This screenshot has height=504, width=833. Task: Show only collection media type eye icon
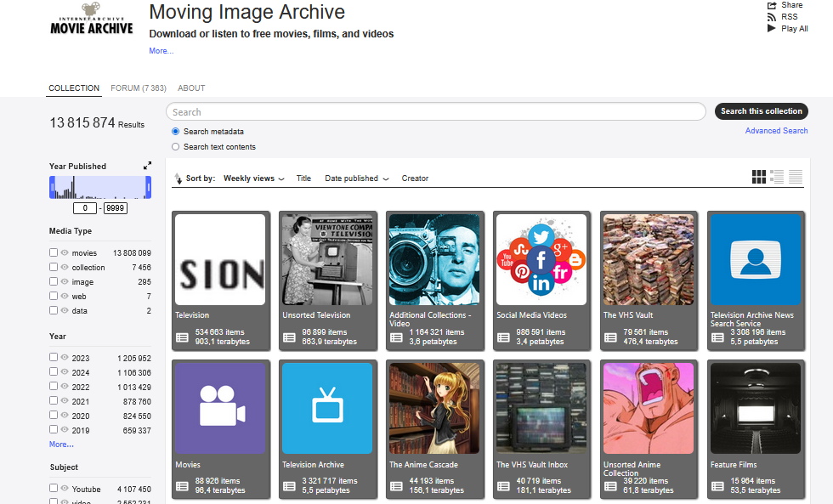point(65,268)
